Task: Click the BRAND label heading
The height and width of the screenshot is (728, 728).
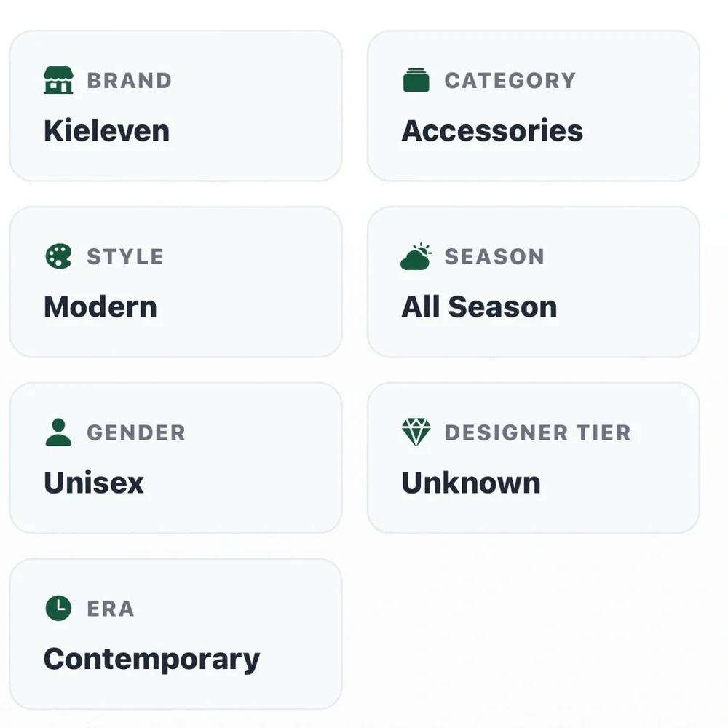Action: (x=130, y=81)
